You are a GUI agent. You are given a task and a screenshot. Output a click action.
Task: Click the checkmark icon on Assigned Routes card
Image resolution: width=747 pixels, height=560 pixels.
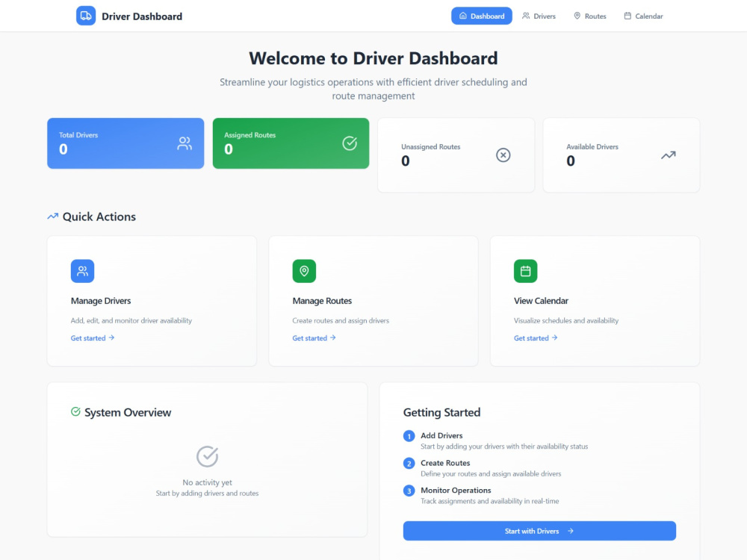[350, 143]
